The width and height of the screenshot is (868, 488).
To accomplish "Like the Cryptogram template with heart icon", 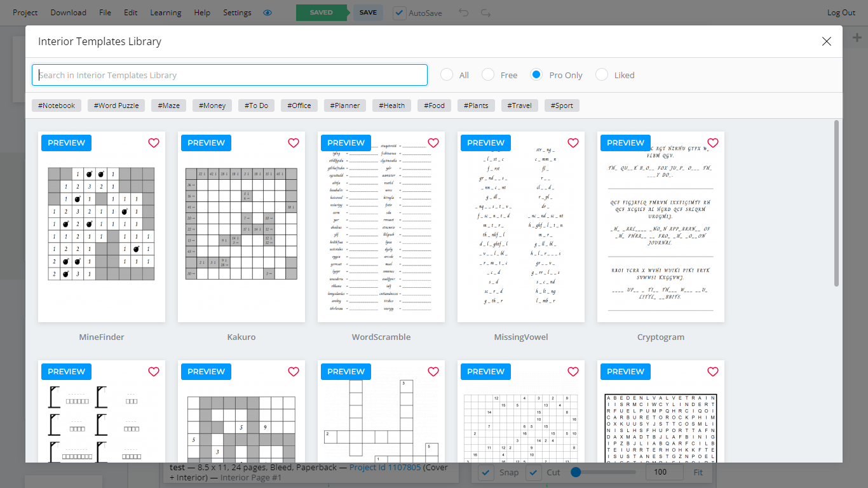I will point(713,143).
